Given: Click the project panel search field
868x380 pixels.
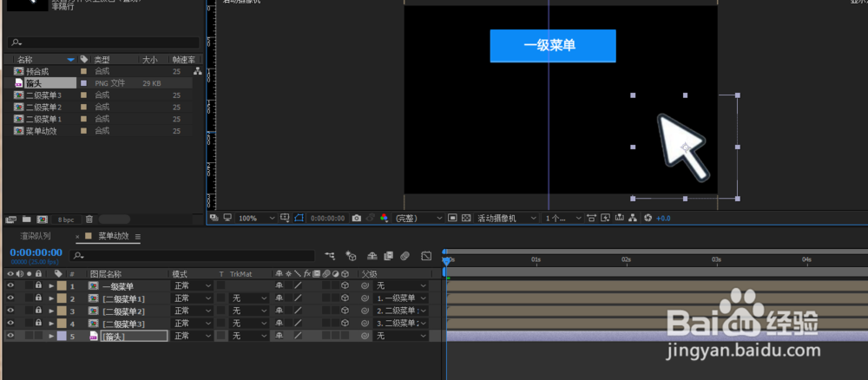Looking at the screenshot, I should [x=103, y=43].
